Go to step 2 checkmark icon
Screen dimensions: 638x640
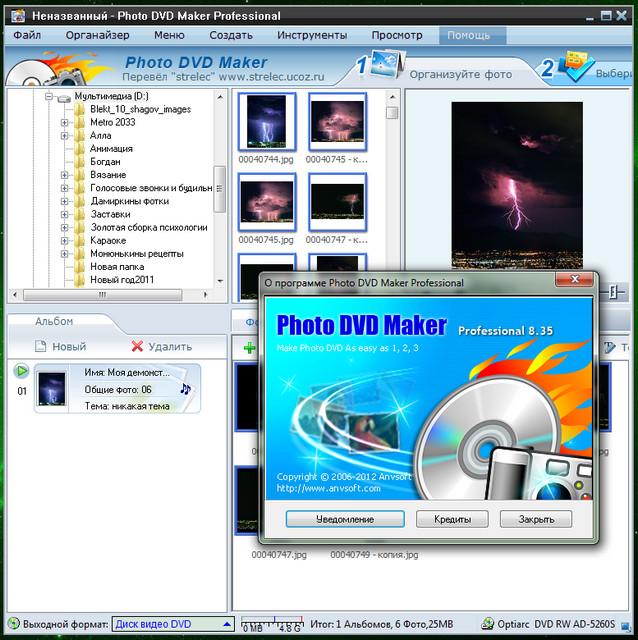(576, 65)
